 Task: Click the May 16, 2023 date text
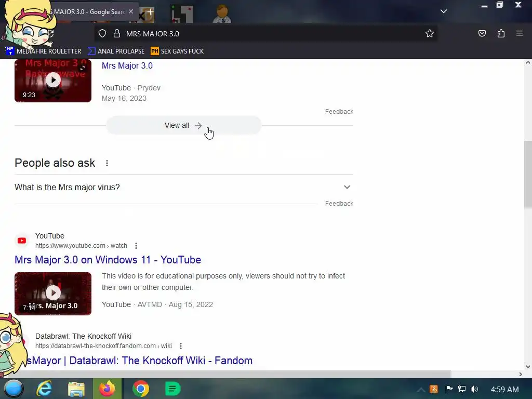124,98
